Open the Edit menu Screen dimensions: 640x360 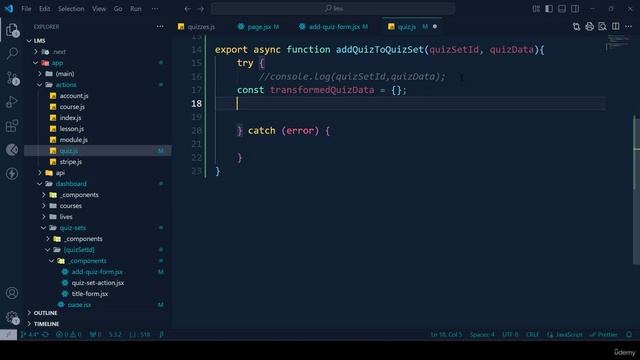(x=44, y=9)
